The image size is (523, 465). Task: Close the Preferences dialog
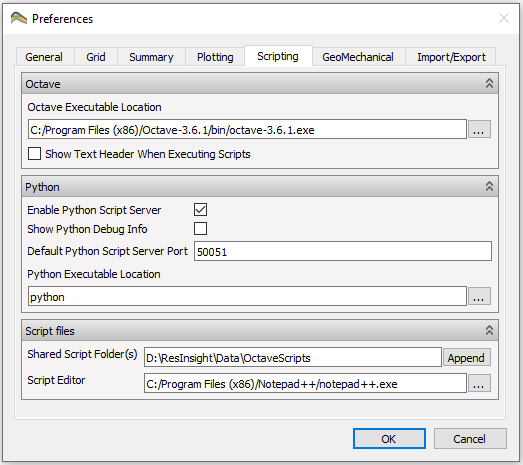click(504, 18)
